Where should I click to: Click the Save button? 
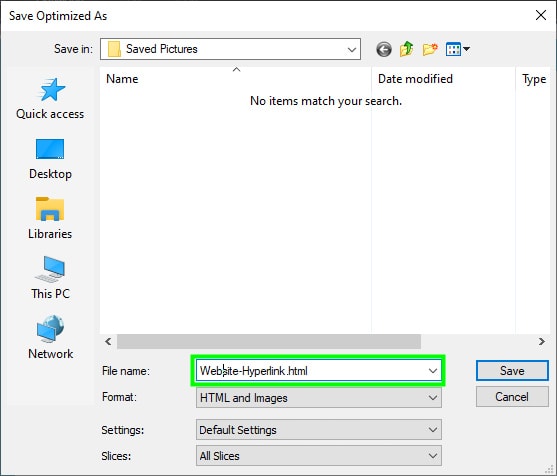512,371
